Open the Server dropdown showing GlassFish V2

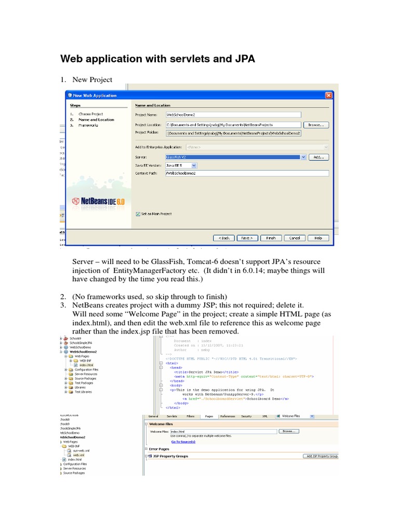click(303, 157)
